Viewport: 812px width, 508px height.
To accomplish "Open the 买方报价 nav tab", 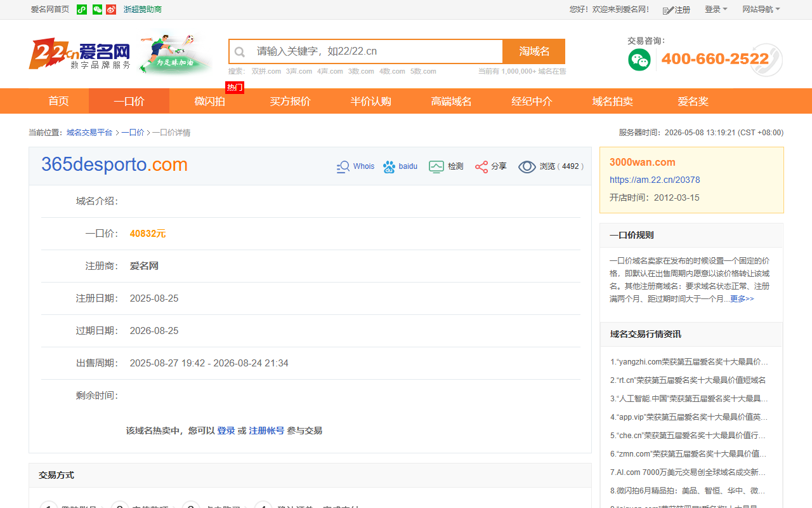I will [x=290, y=101].
